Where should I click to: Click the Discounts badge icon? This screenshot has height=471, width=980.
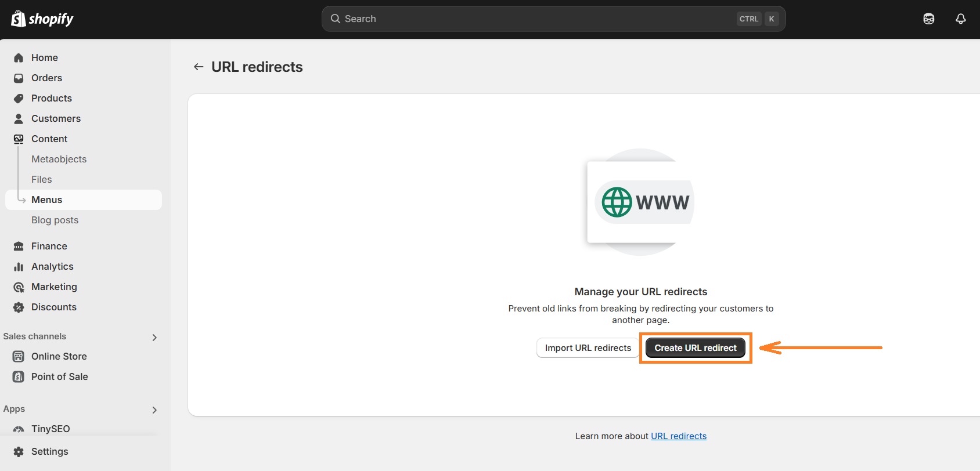pos(19,307)
